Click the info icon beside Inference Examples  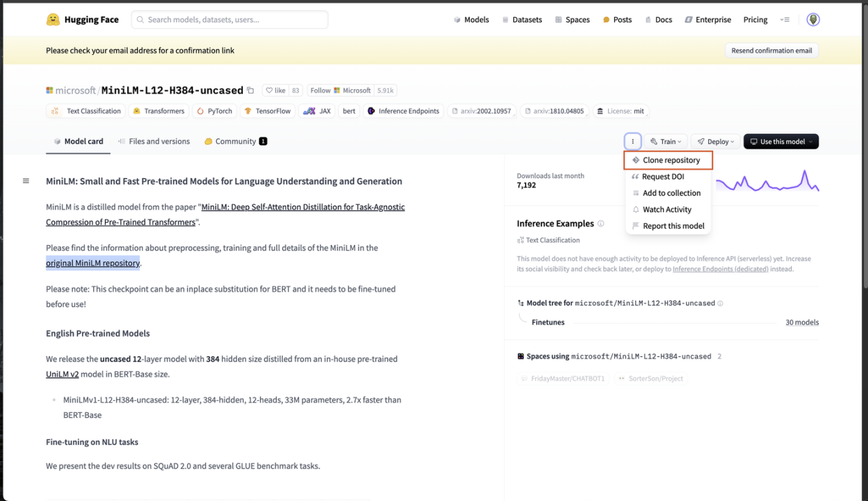click(x=601, y=223)
